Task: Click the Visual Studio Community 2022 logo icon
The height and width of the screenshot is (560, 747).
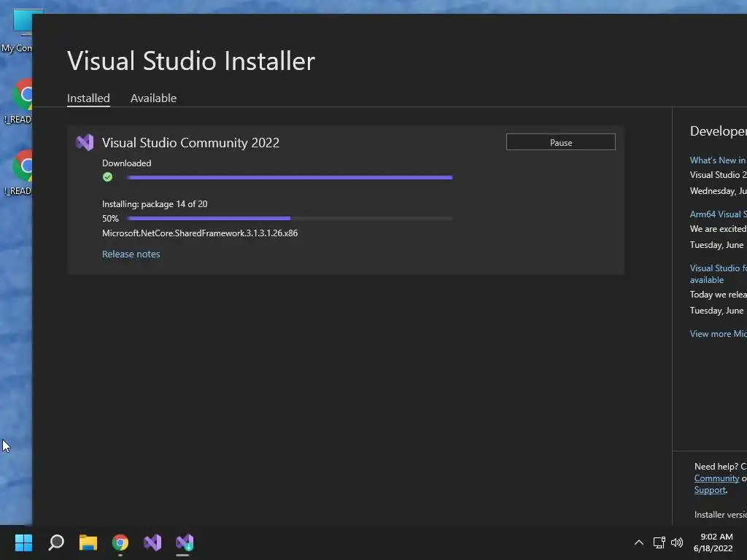Action: 85,142
